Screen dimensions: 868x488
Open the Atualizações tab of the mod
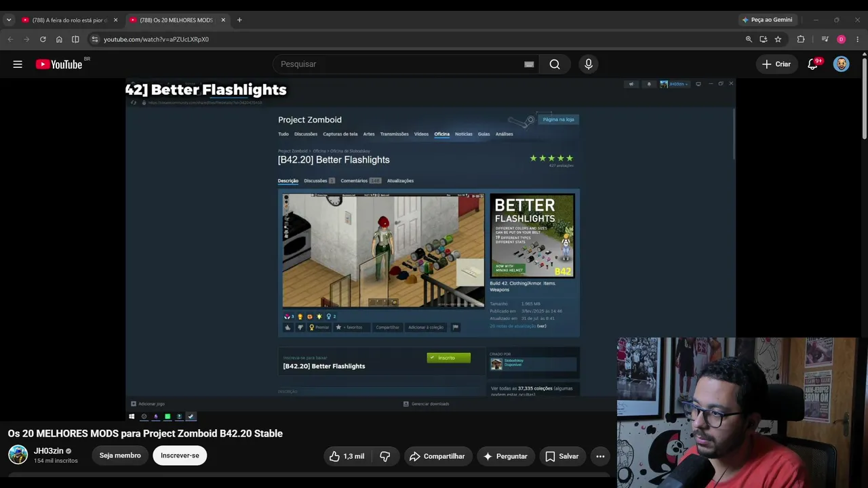click(x=400, y=181)
